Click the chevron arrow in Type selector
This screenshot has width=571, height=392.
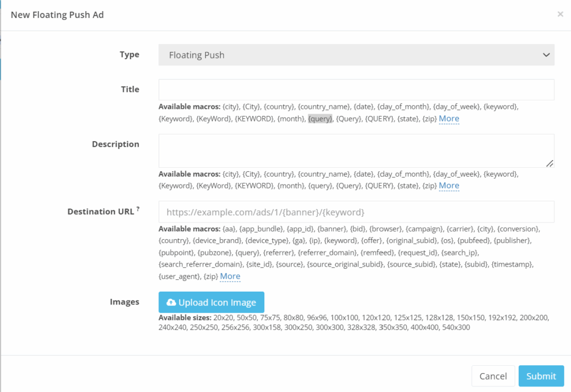point(545,55)
